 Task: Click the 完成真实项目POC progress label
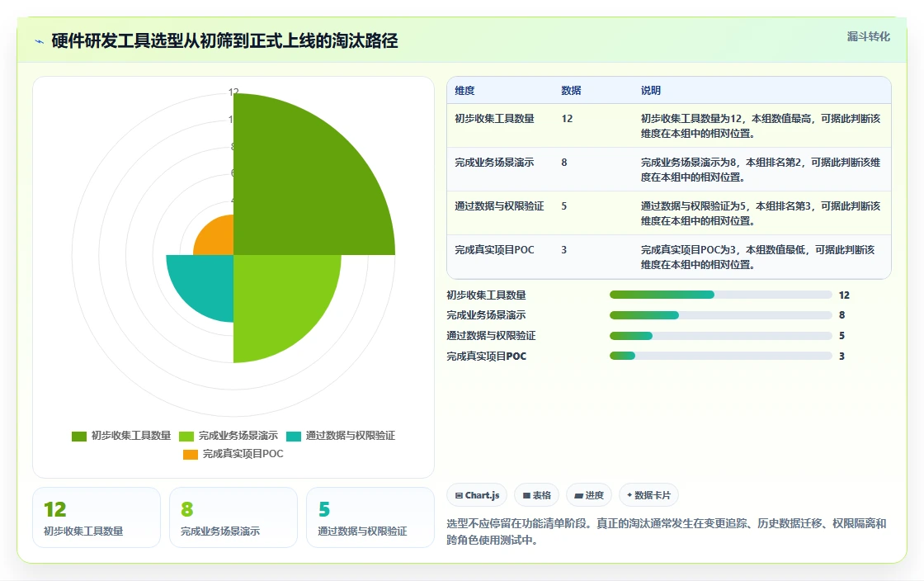486,357
